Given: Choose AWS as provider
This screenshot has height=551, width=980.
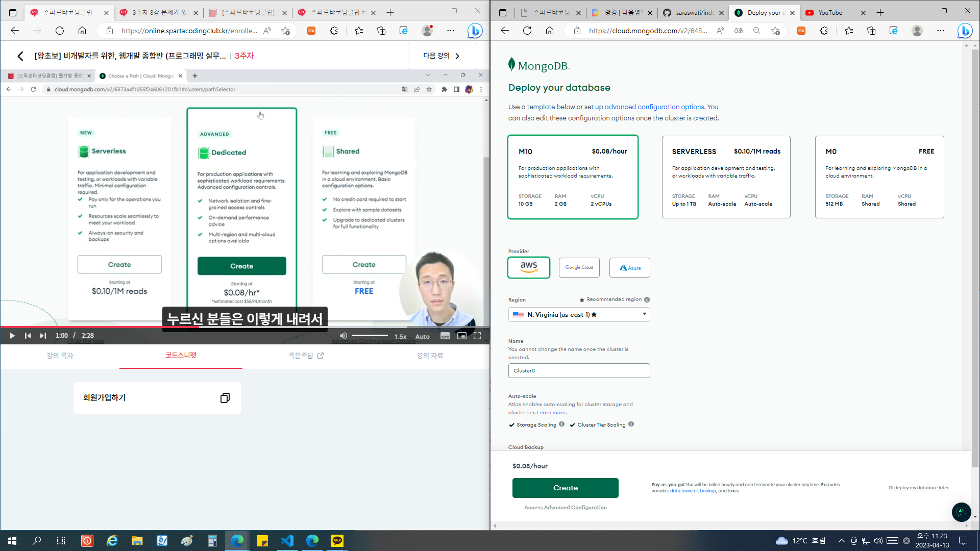Looking at the screenshot, I should click(x=529, y=267).
